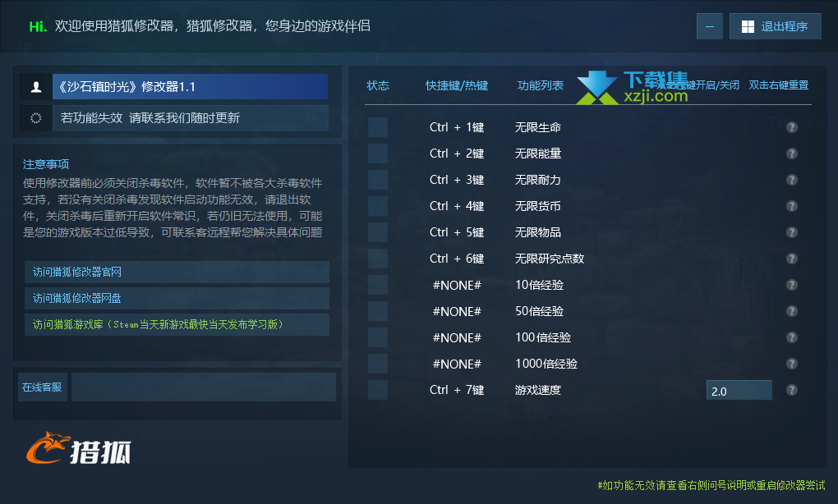The image size is (838, 504).
Task: Click the 双击右键重置 header text
Action: [779, 85]
